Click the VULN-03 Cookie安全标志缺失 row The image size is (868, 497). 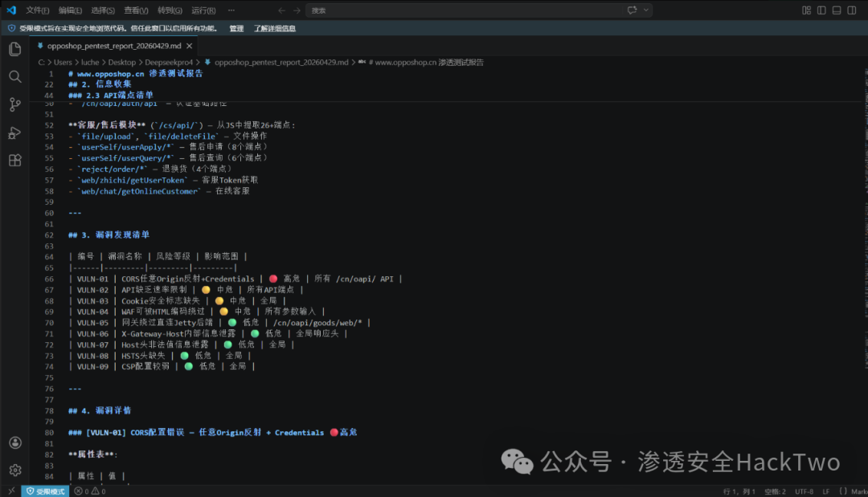tap(177, 301)
